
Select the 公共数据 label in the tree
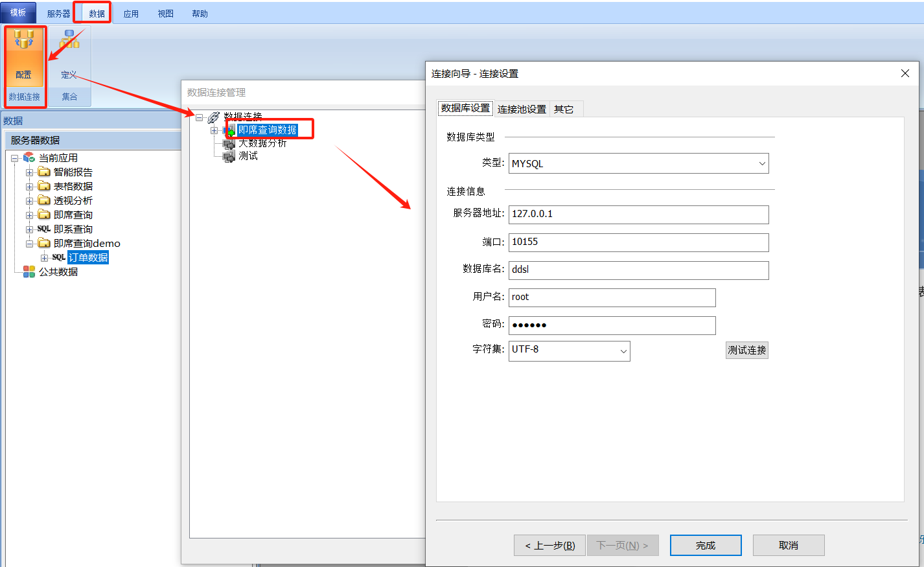click(58, 272)
